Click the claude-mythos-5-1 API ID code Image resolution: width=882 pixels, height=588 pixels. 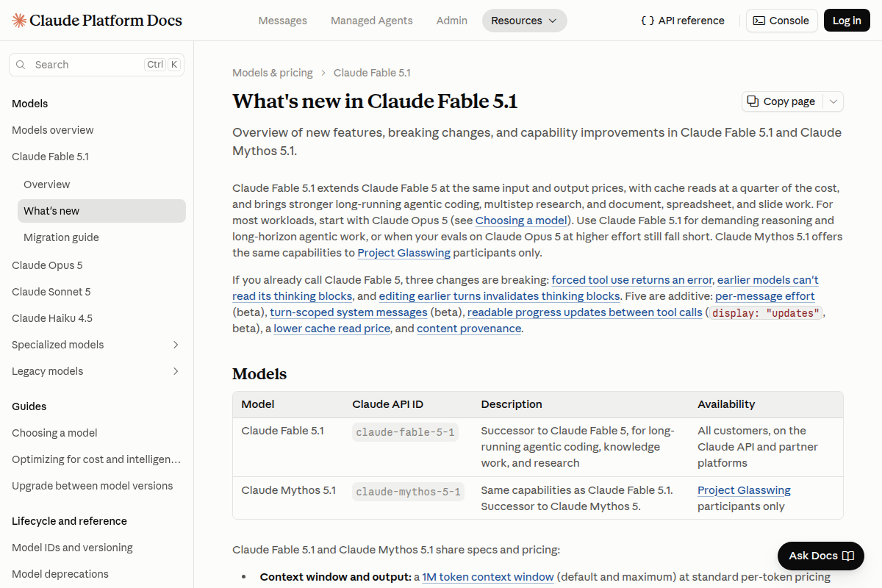click(x=408, y=492)
